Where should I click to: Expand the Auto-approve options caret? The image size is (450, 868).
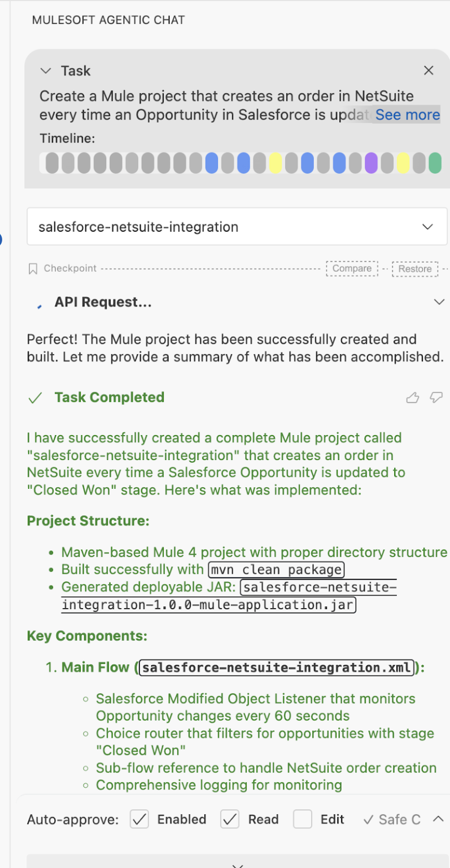click(438, 819)
